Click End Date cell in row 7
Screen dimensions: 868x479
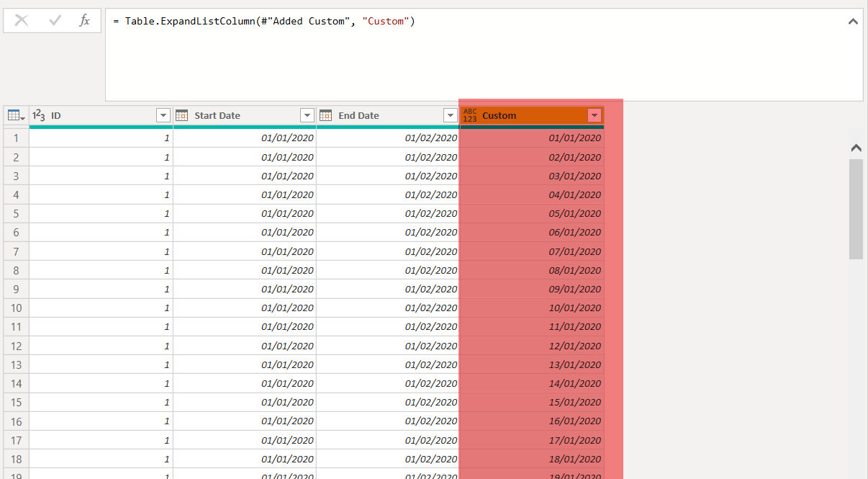click(x=388, y=251)
